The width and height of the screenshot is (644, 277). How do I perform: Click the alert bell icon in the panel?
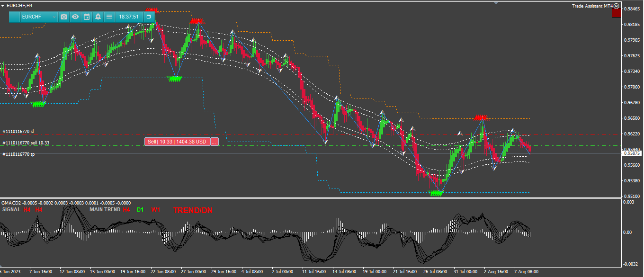[x=98, y=17]
